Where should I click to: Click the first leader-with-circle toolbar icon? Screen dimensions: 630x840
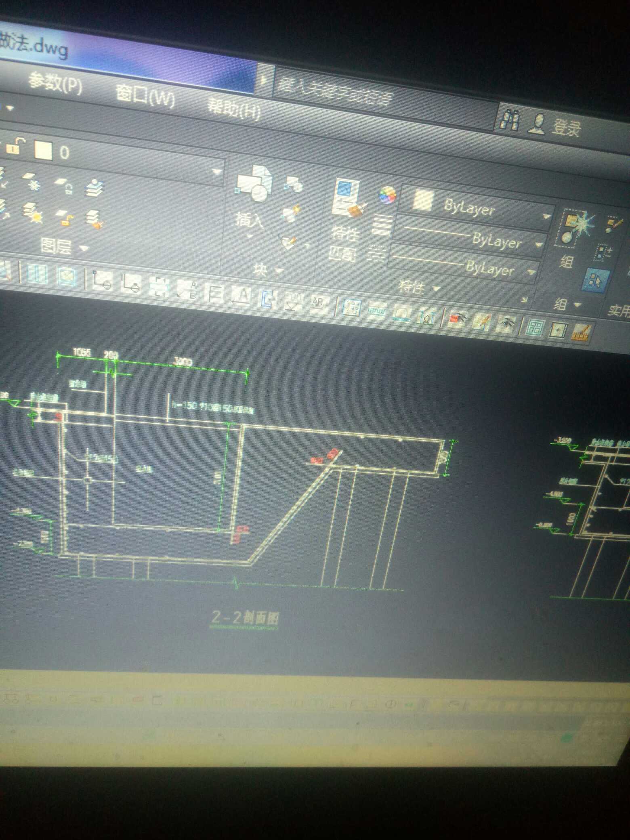(x=102, y=280)
